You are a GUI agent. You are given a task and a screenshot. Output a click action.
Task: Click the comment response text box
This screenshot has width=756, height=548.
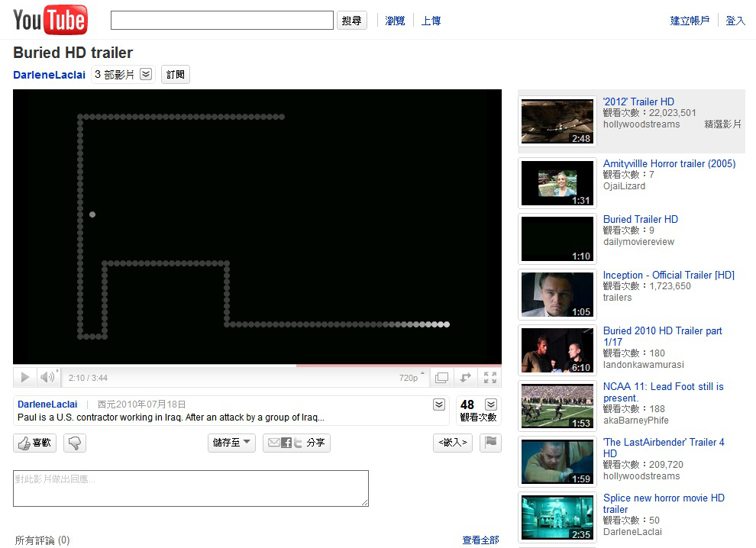[x=191, y=488]
